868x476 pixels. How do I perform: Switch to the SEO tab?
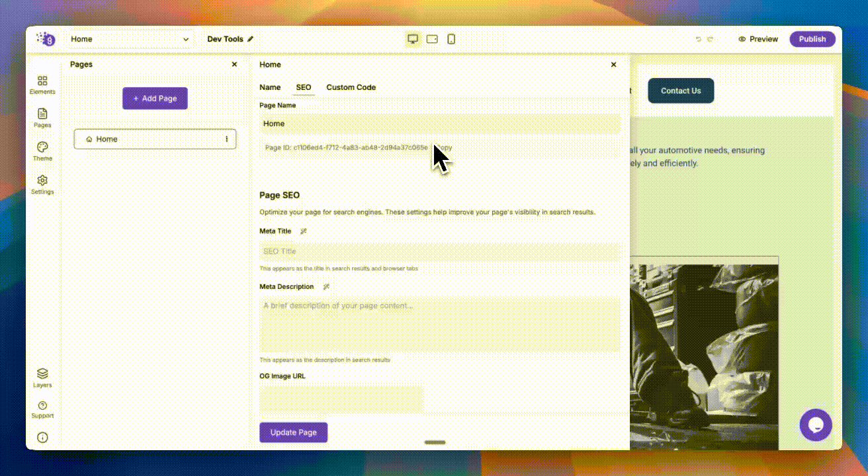coord(304,87)
